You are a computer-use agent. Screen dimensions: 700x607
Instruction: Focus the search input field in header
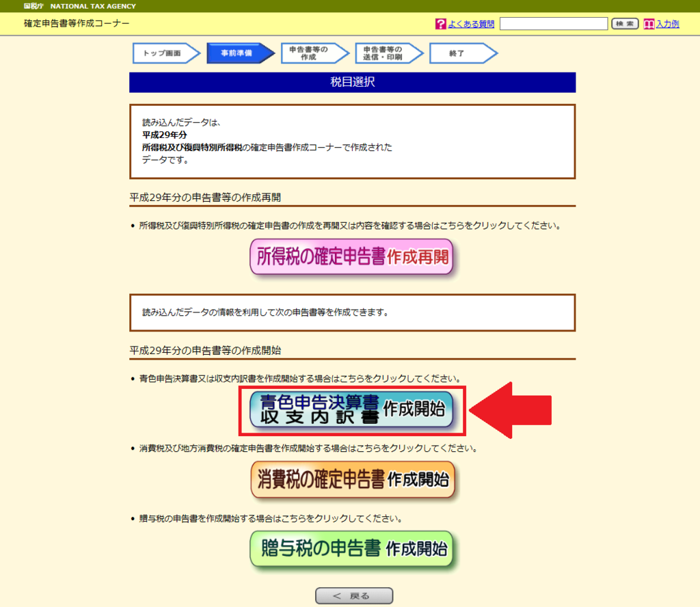pos(554,24)
